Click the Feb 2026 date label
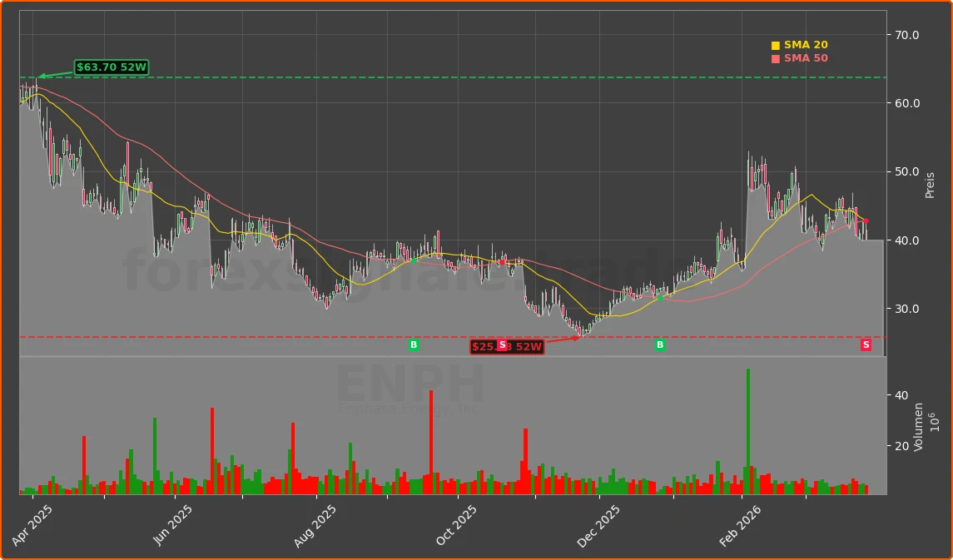This screenshot has height=560, width=953. pyautogui.click(x=740, y=526)
